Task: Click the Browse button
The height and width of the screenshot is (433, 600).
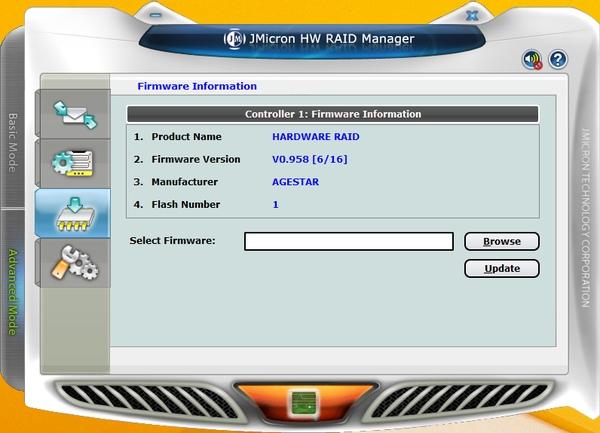Action: (502, 241)
